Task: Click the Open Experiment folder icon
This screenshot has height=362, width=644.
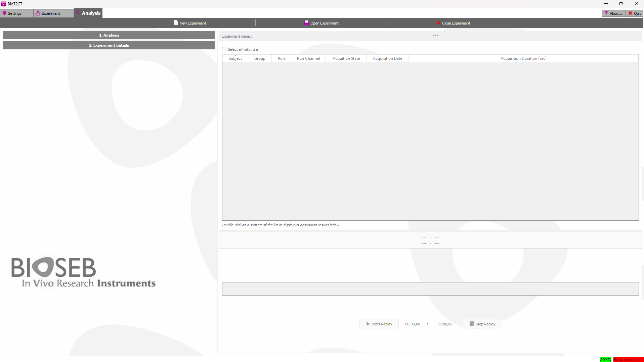Action: click(306, 23)
